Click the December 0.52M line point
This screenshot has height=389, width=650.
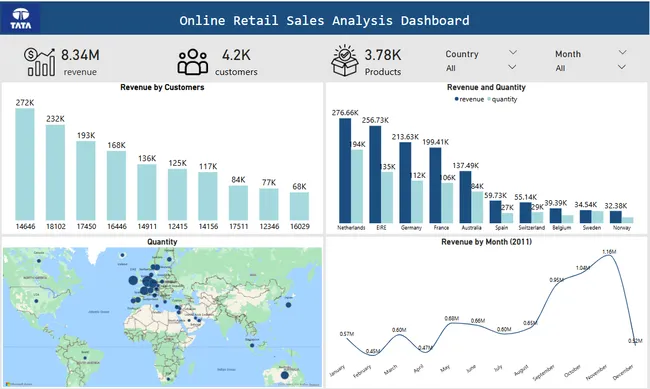[x=635, y=344]
